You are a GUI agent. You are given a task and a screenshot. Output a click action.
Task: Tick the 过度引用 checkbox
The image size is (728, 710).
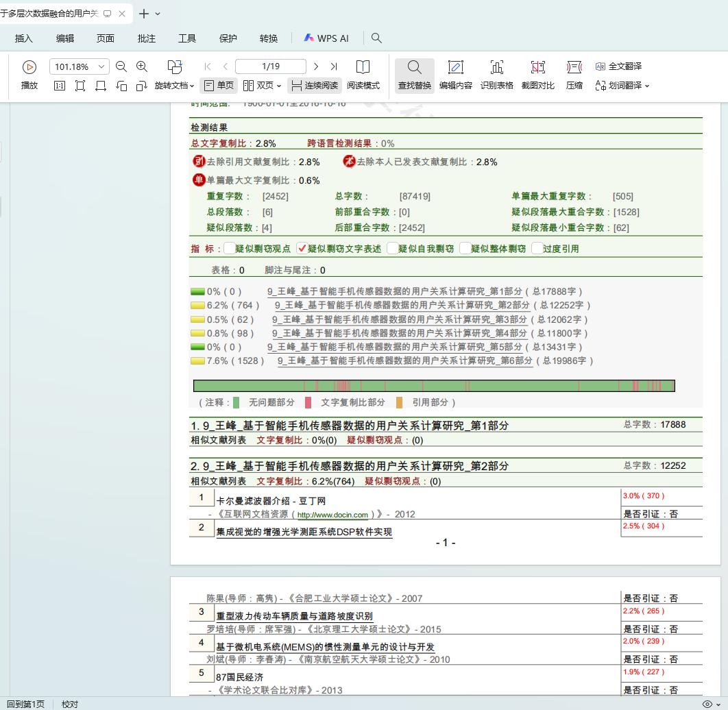[x=537, y=248]
